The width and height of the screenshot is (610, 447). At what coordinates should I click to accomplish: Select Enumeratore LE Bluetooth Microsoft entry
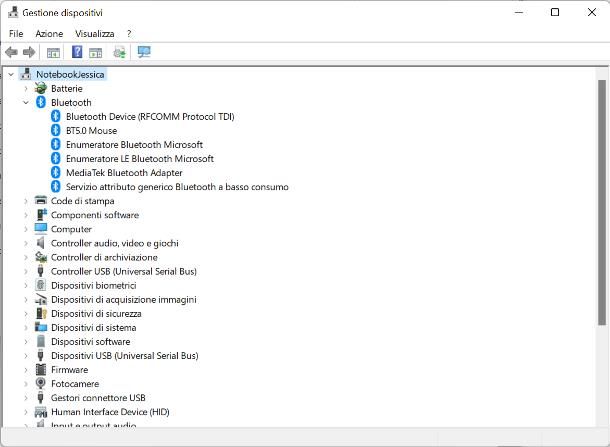pos(140,159)
